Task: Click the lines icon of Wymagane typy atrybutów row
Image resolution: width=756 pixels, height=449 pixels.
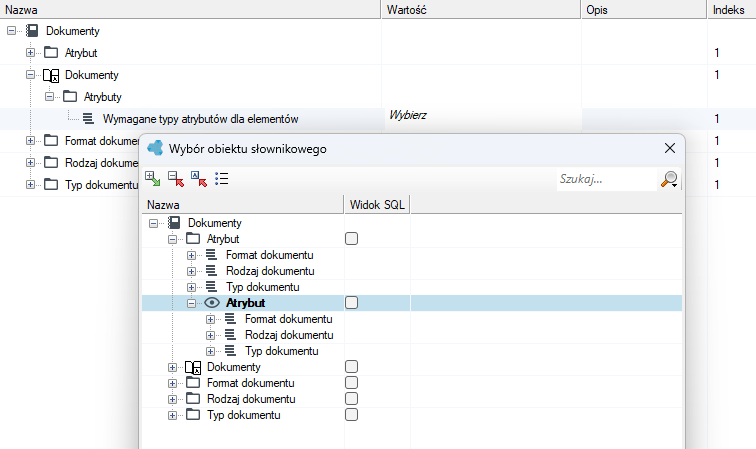Action: (88, 119)
